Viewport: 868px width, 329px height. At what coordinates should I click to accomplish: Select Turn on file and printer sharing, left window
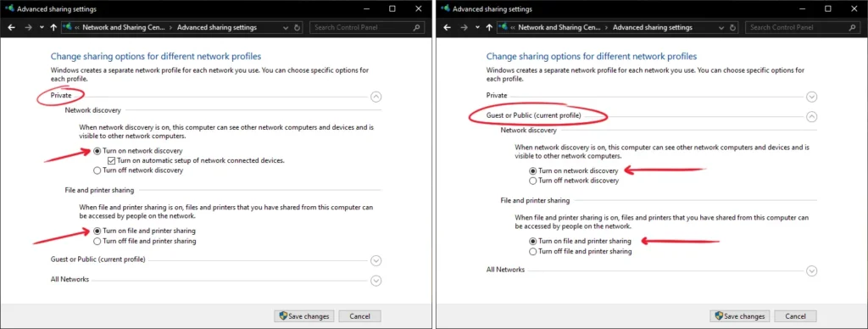click(x=144, y=231)
